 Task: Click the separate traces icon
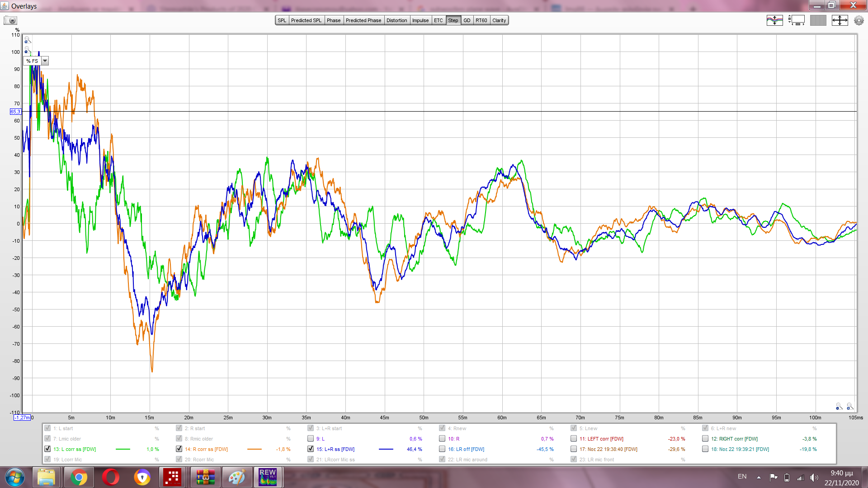tap(774, 20)
